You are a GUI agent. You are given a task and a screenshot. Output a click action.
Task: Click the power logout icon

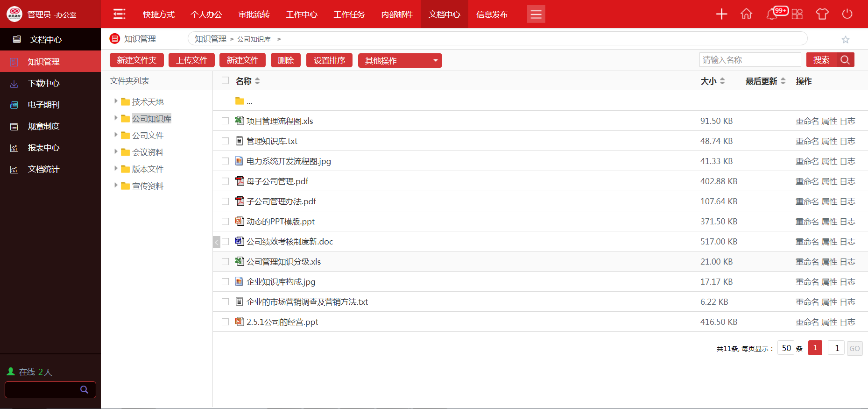pos(847,14)
